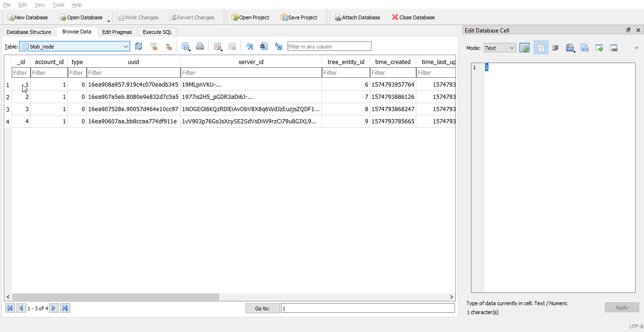Click the indent/word wrap icon in cell editor
The width and height of the screenshot is (644, 332).
(555, 48)
